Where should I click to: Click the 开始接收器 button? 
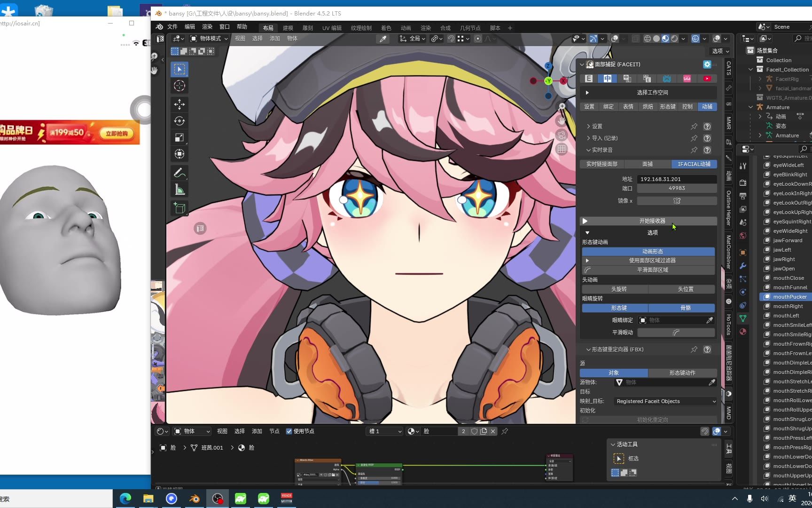click(648, 221)
